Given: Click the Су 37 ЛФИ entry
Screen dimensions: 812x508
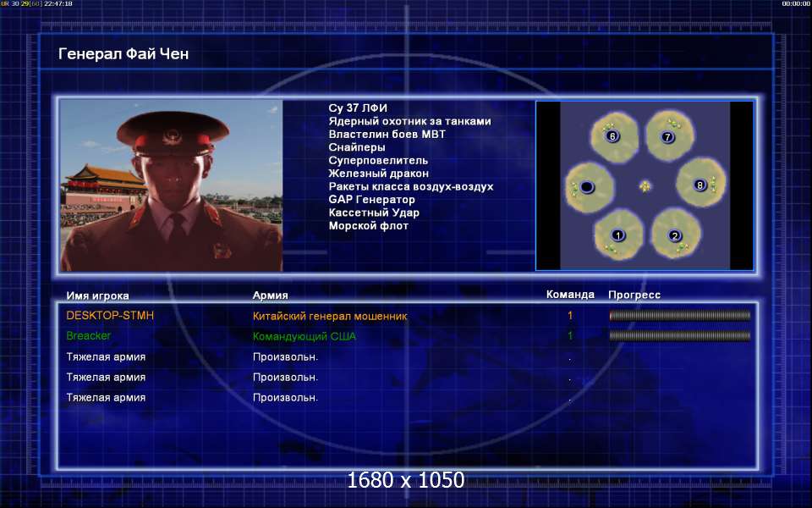Looking at the screenshot, I should (x=358, y=108).
